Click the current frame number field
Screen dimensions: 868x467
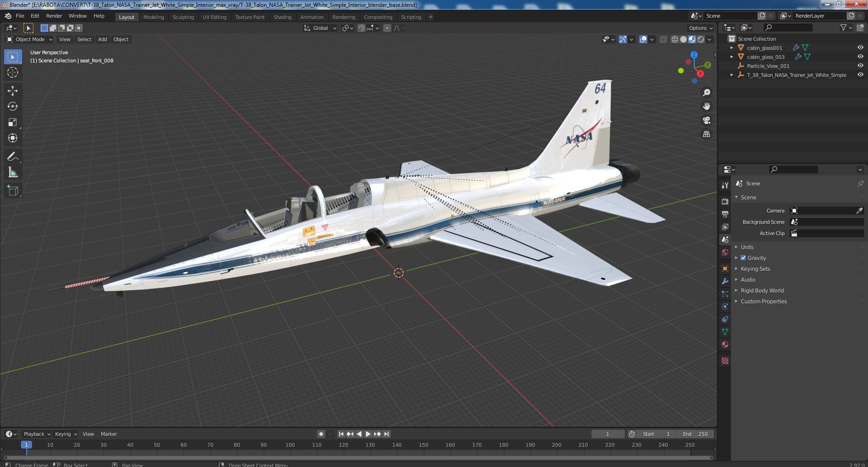(x=607, y=434)
